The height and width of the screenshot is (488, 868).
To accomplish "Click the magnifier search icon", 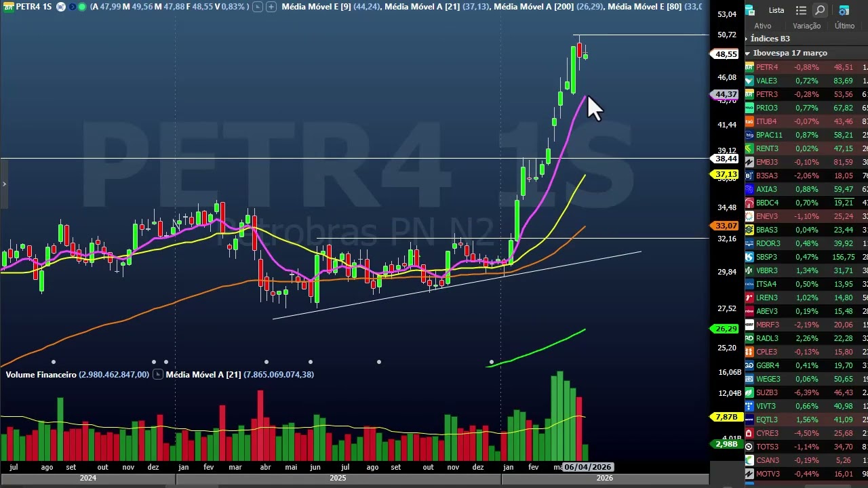I will pos(820,10).
